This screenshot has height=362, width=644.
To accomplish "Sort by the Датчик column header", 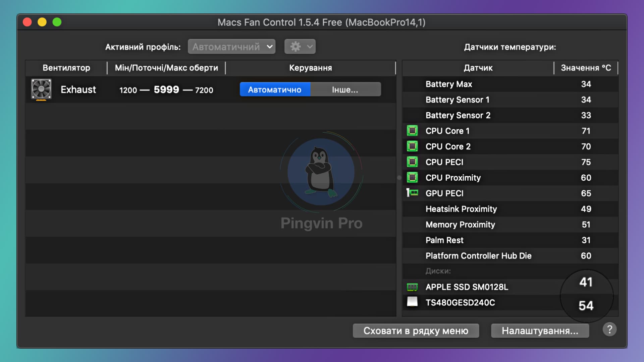I will [x=478, y=68].
